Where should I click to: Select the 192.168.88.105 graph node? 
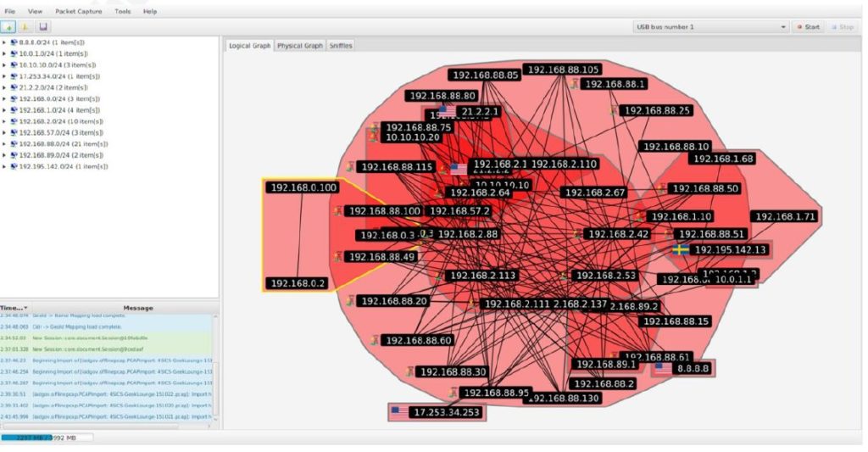pos(563,70)
